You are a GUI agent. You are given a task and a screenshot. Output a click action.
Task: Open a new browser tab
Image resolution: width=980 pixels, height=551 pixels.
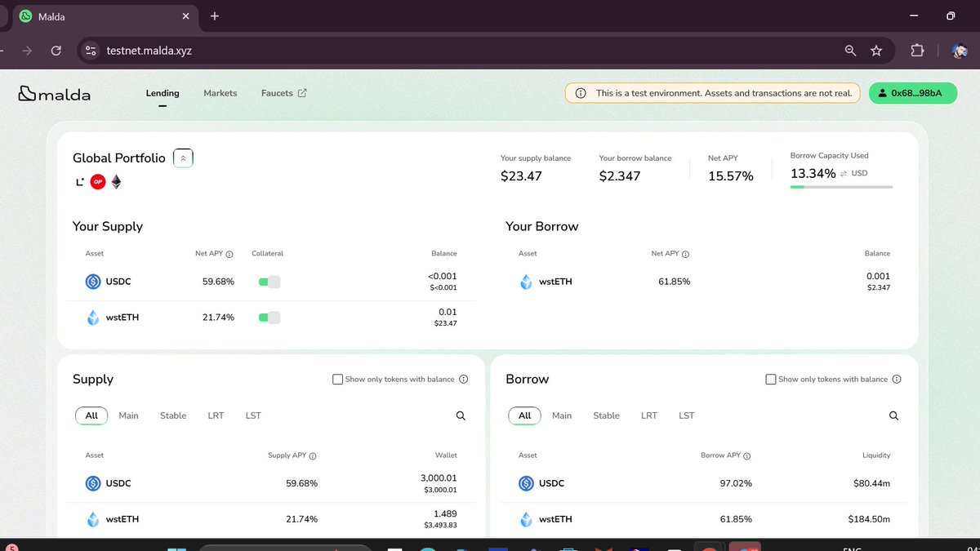coord(215,16)
